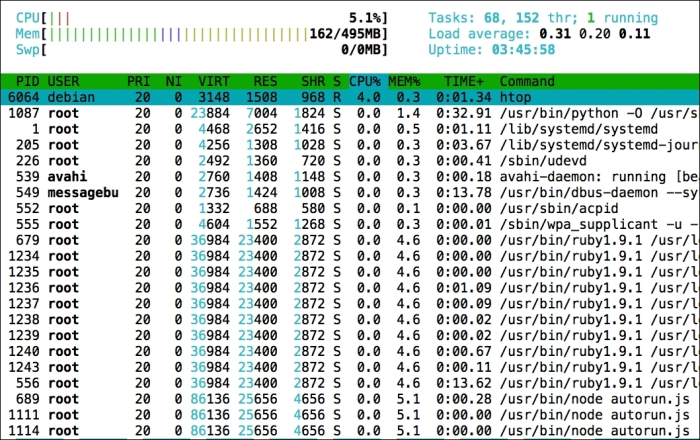Select ruby process row PID 1240
700x440 pixels.
(x=350, y=351)
